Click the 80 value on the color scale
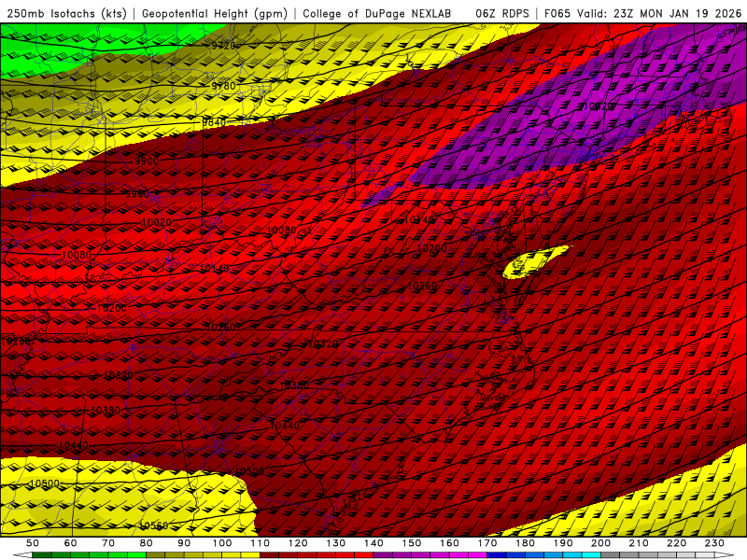The image size is (747, 560). tap(146, 543)
